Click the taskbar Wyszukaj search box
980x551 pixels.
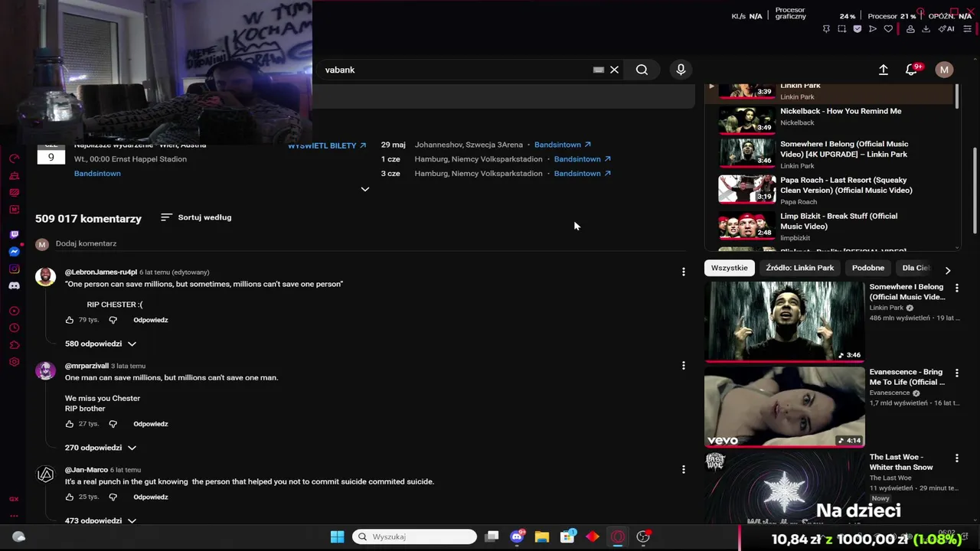414,537
